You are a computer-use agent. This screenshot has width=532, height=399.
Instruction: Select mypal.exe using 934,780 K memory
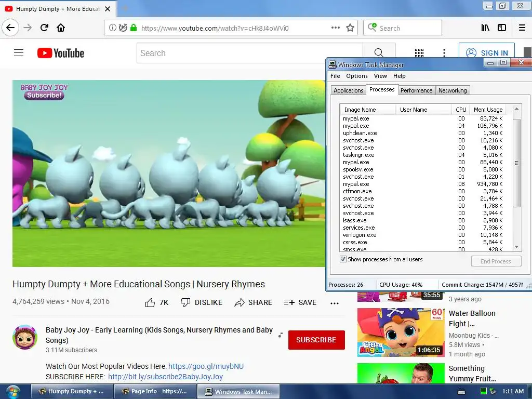tap(422, 184)
